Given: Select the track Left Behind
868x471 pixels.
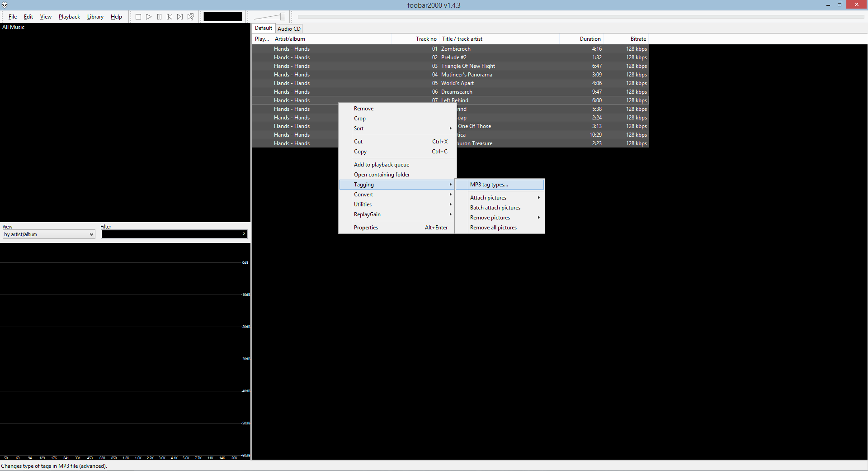Looking at the screenshot, I should (x=450, y=100).
